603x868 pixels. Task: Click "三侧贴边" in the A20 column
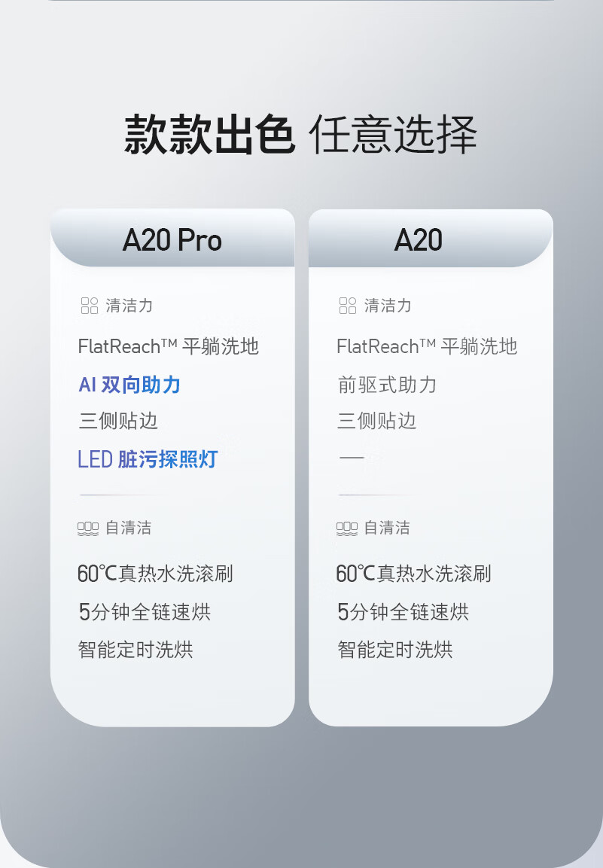click(x=376, y=421)
